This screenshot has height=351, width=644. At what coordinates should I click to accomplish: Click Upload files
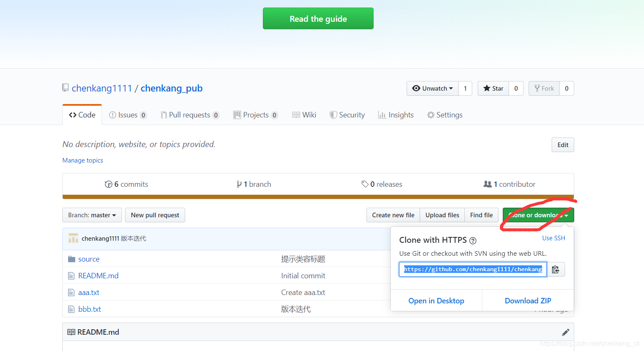pos(442,215)
